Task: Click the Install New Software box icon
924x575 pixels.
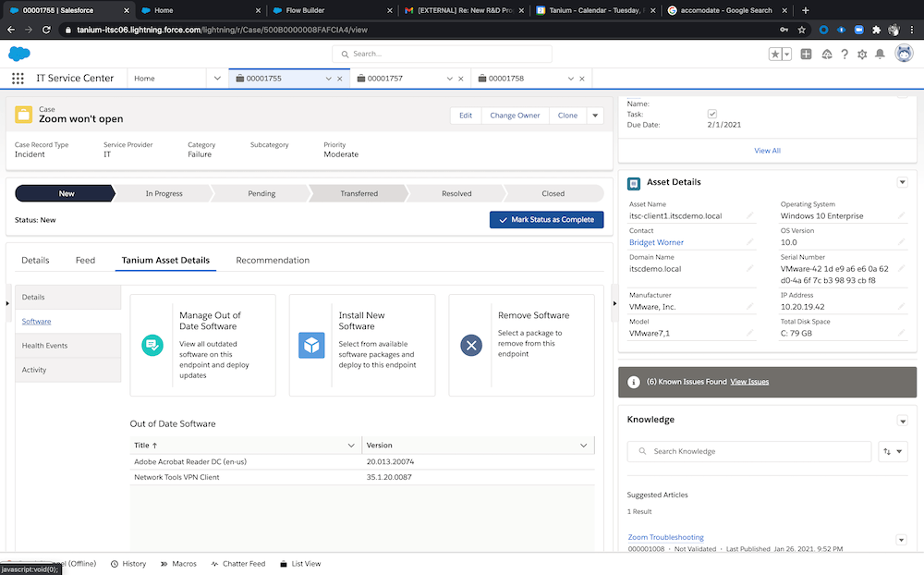Action: (x=311, y=346)
